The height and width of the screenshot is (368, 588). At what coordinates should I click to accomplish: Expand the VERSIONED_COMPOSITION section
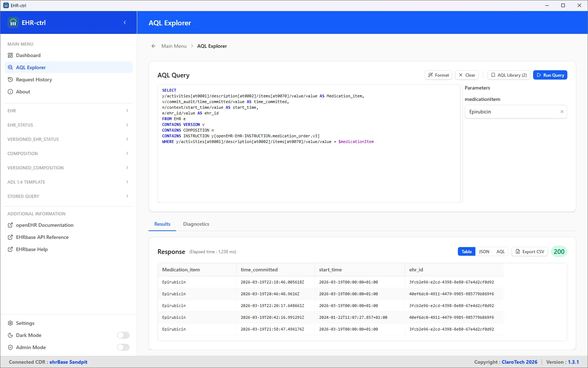coord(68,168)
